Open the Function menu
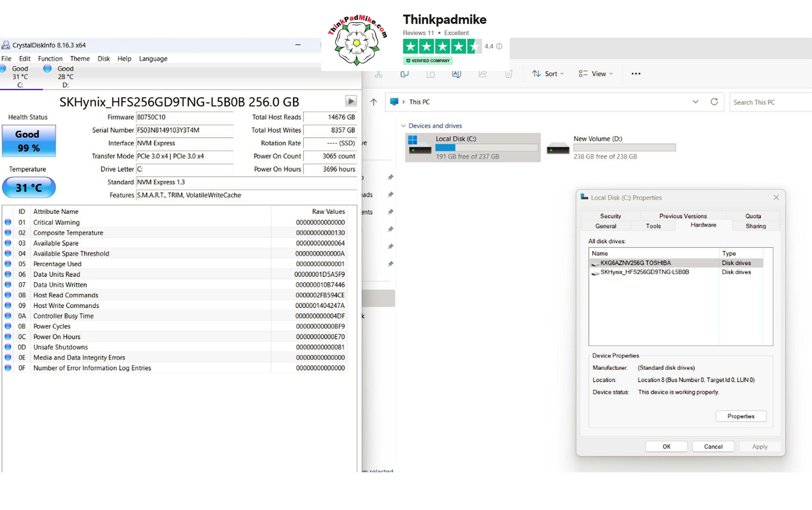812x510 pixels. click(50, 59)
